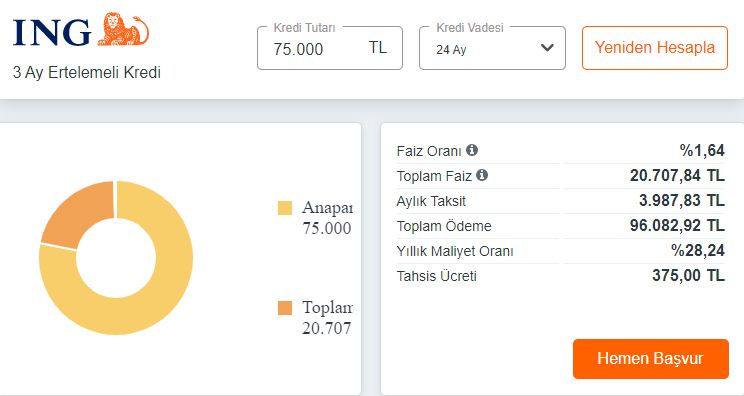
Task: Open the Kredi Vadesi dropdown
Action: pyautogui.click(x=492, y=48)
